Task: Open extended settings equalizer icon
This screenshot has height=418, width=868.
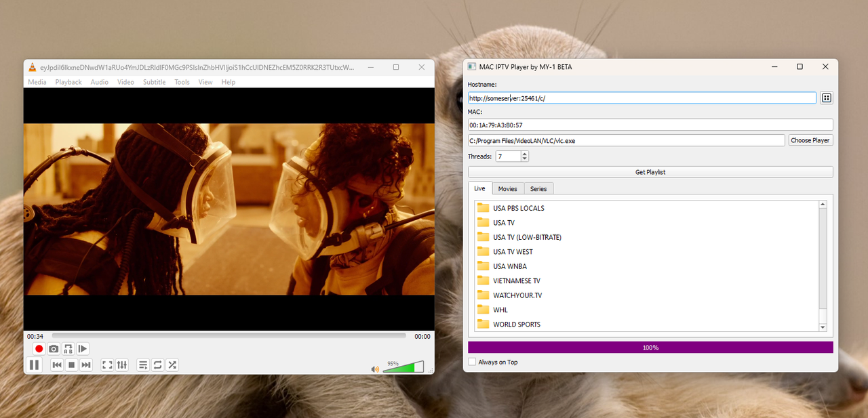Action: (122, 365)
